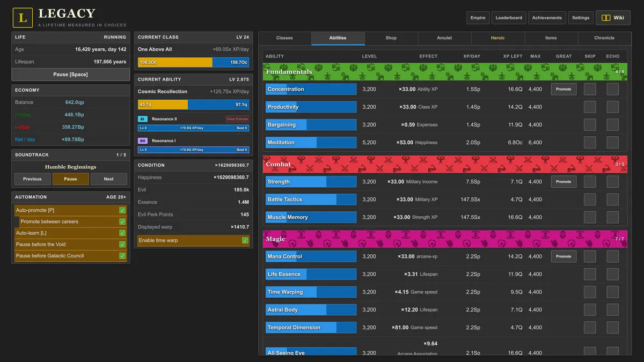The image size is (644, 362).
Task: Tick the Skip checkbox for Concentration
Action: point(590,89)
